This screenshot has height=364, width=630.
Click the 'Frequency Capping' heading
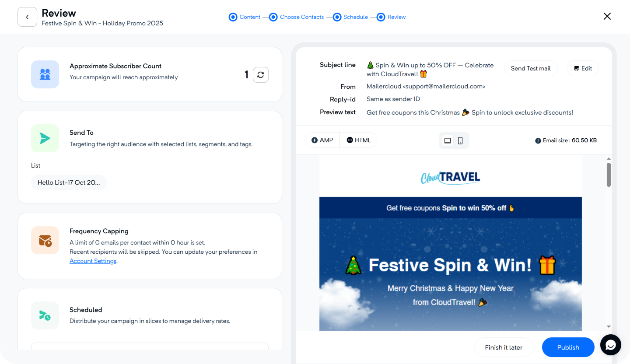pyautogui.click(x=99, y=231)
